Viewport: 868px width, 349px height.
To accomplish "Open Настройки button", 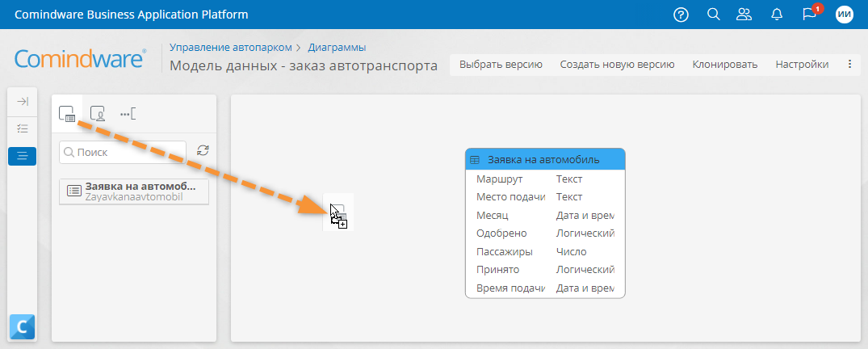I will 802,65.
